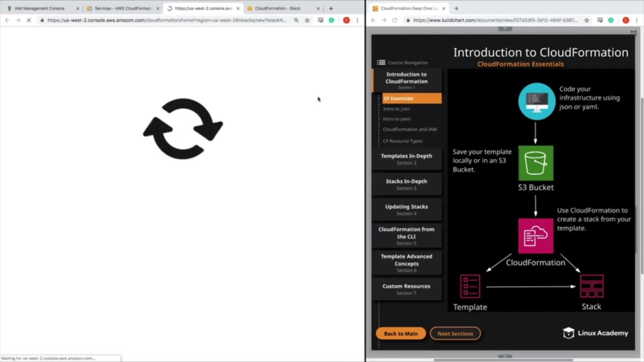
Task: Expand Templates In-Depth Section 2
Action: point(406,159)
